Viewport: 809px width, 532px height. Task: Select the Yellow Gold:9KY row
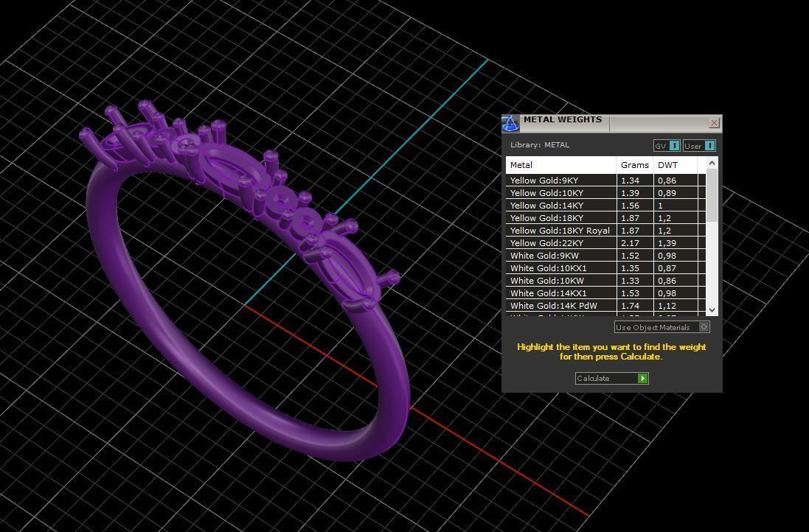point(605,181)
